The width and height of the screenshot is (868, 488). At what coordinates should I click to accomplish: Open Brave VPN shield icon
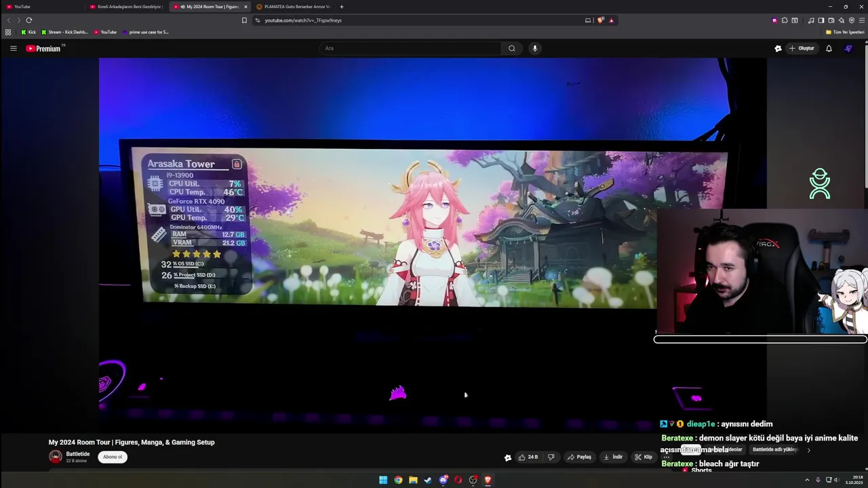tap(852, 20)
